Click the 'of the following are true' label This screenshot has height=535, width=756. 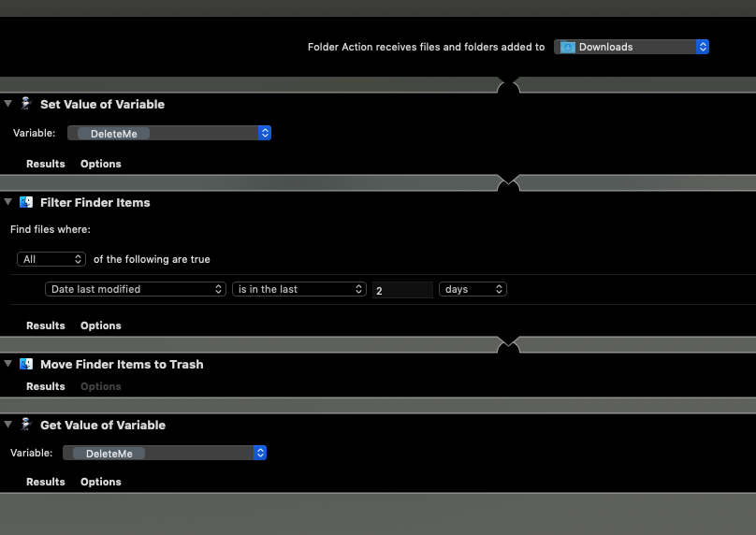[x=152, y=259]
